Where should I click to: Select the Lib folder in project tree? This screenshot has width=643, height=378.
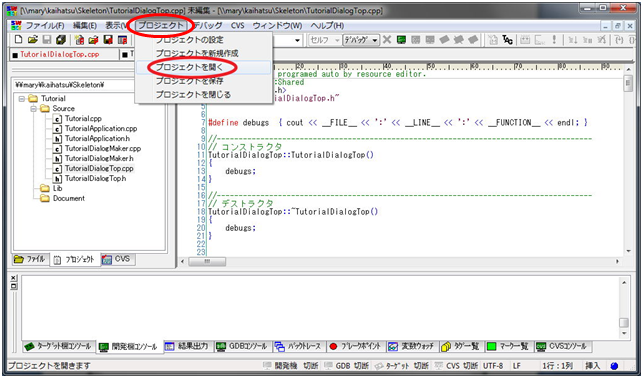(x=57, y=188)
